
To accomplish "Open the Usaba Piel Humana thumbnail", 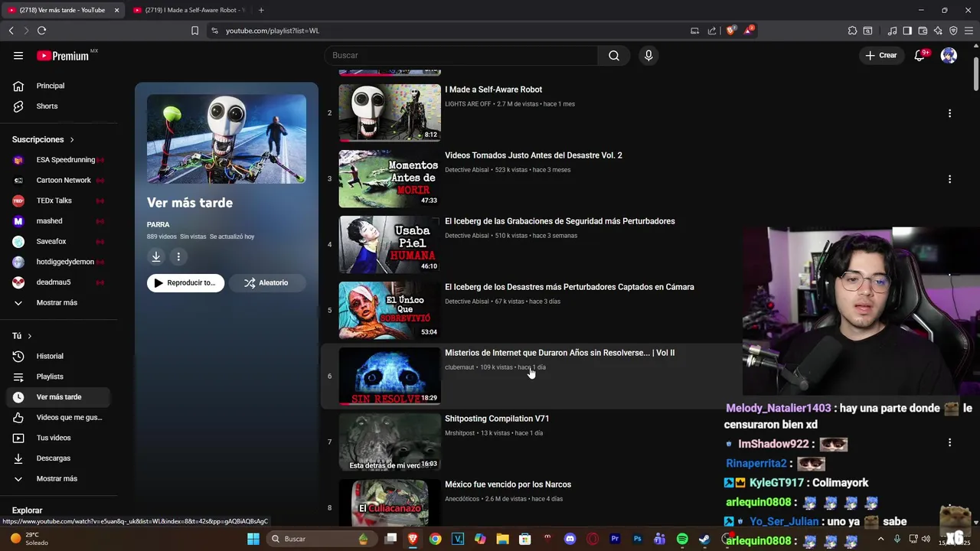I will [x=390, y=245].
